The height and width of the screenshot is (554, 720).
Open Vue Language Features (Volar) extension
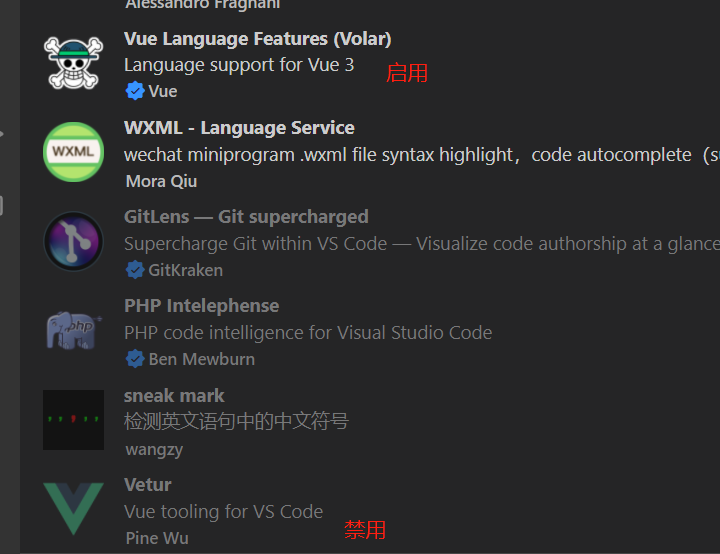[258, 39]
